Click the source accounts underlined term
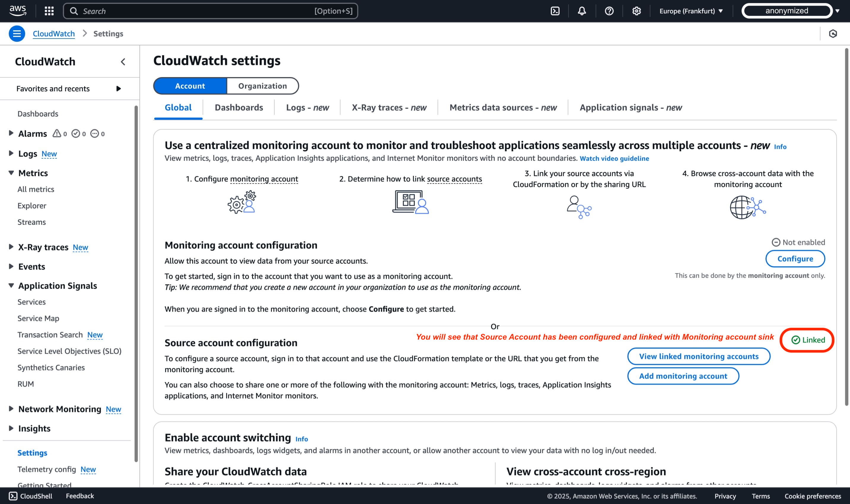The height and width of the screenshot is (504, 850). point(454,179)
